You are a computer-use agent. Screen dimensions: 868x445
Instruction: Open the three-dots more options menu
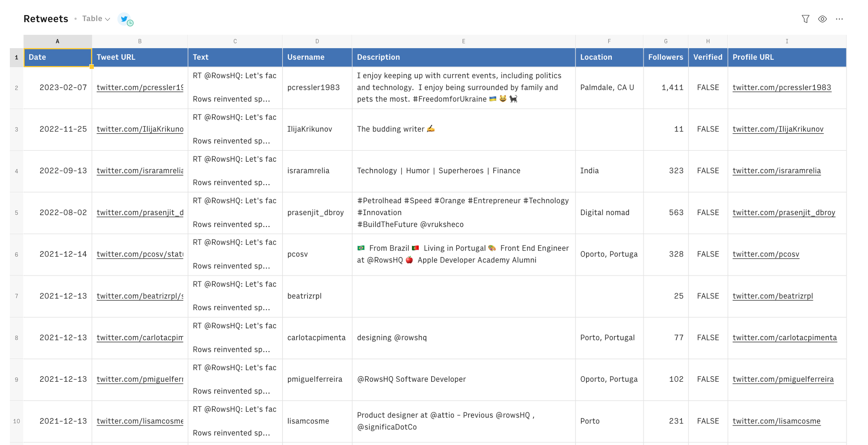point(839,19)
